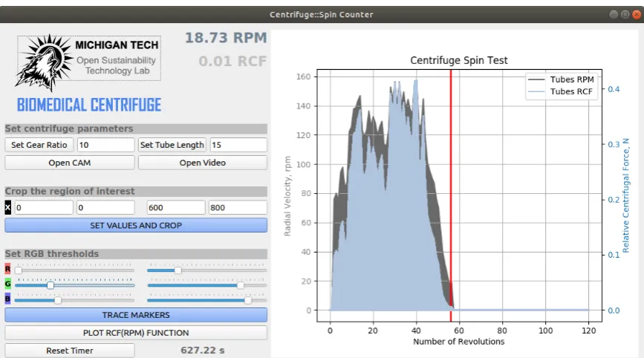Click the Set Gear Ratio button
Screen dimensions: 644x358
point(39,145)
